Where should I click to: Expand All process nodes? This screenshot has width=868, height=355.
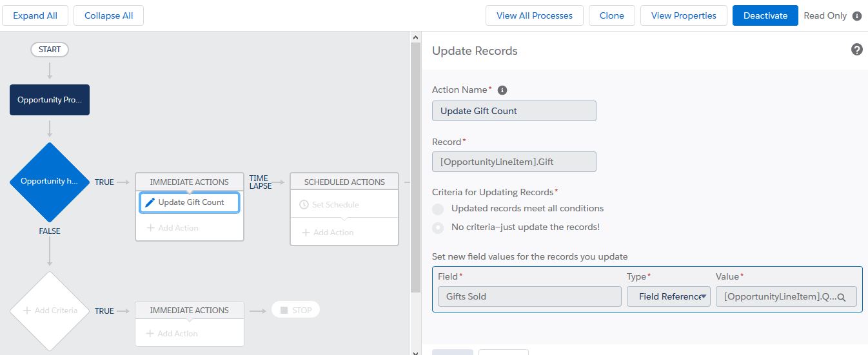point(35,15)
